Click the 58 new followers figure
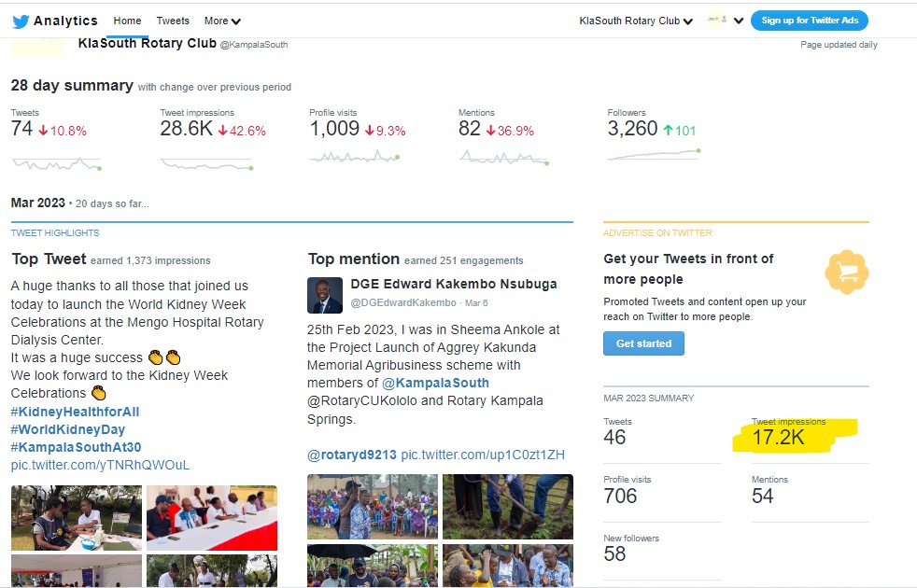 [x=614, y=553]
